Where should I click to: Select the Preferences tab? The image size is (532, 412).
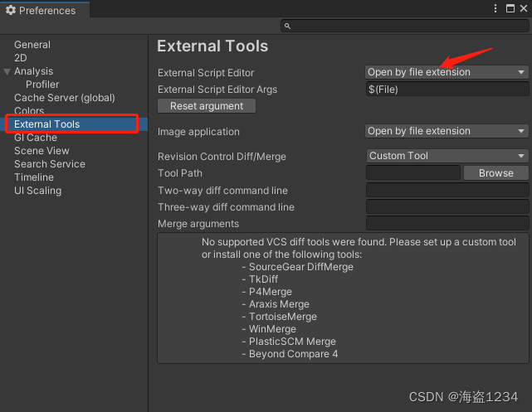(x=45, y=9)
